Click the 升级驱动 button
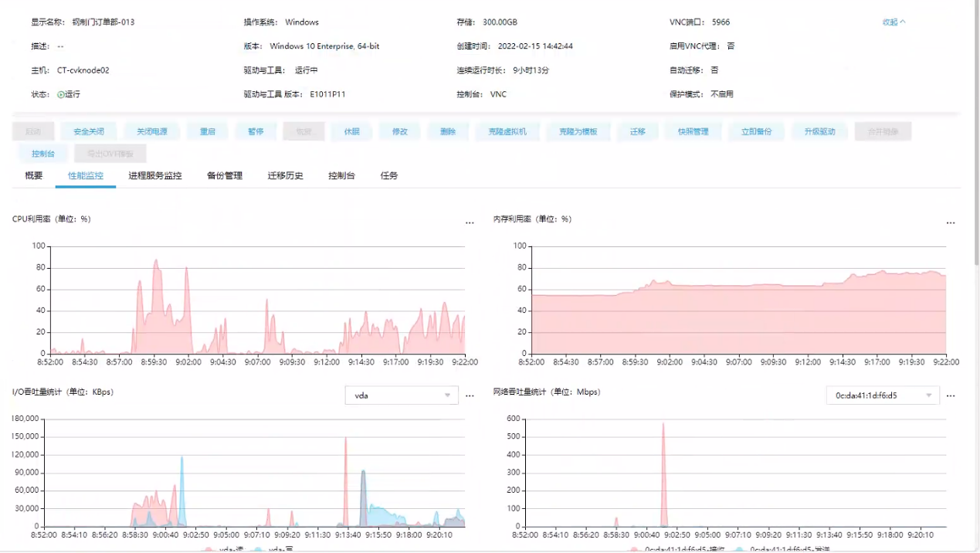This screenshot has width=980, height=553. 819,131
